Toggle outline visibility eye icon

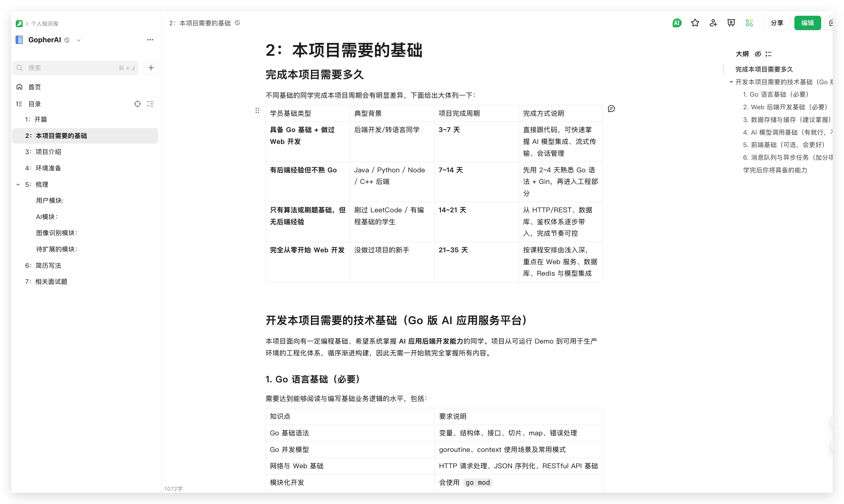coord(757,54)
